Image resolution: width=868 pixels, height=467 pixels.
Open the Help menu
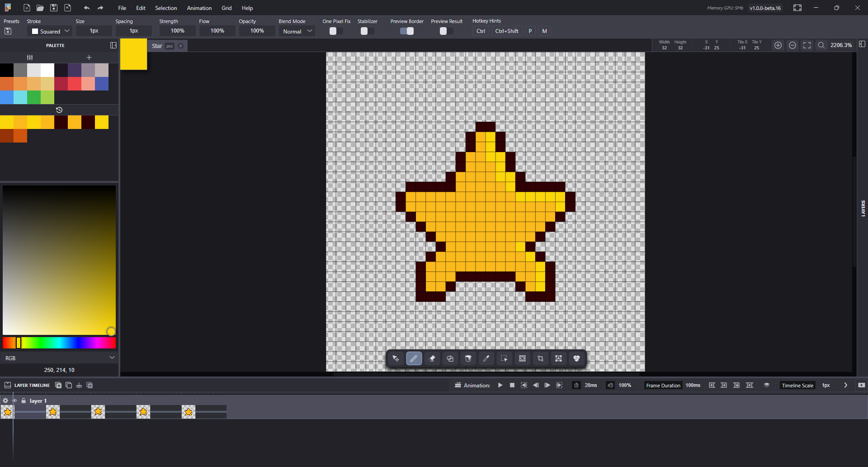tap(247, 8)
